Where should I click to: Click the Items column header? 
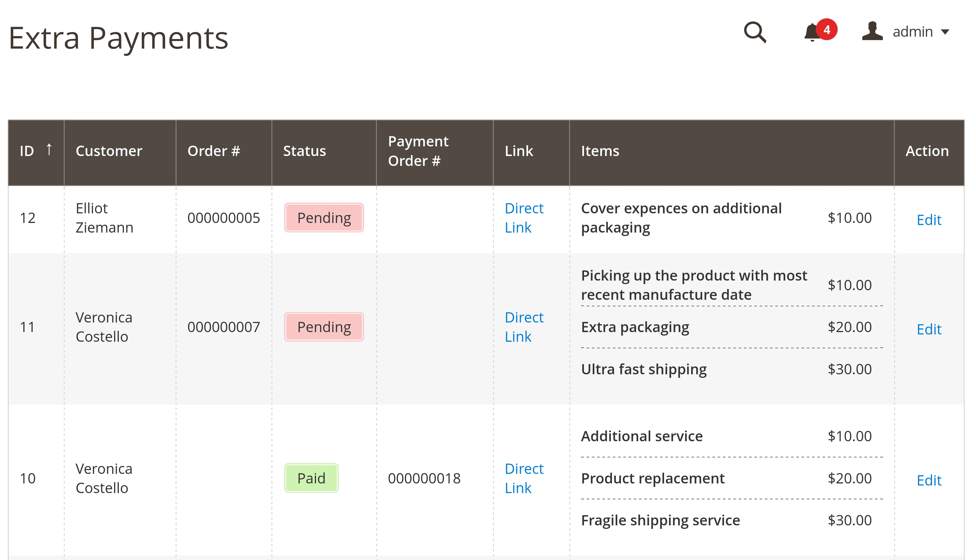pos(600,151)
